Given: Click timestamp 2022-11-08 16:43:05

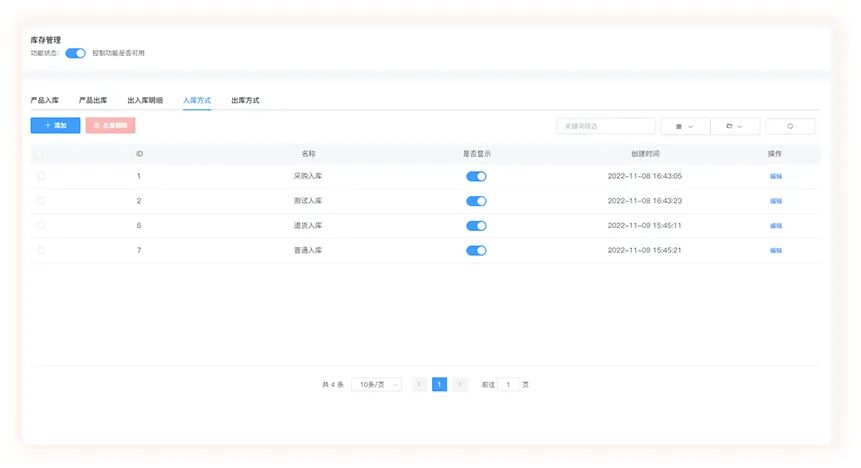Looking at the screenshot, I should 645,176.
